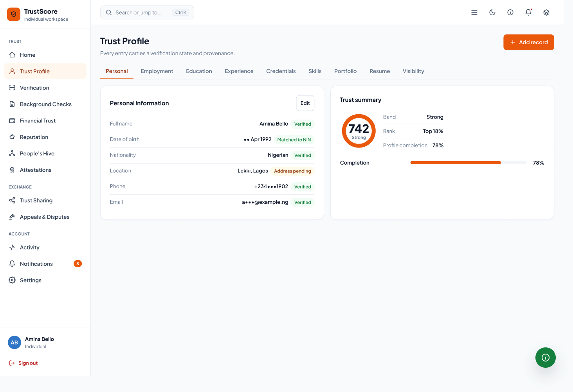The width and height of the screenshot is (573, 392).
Task: Go to the Experience tab
Action: coord(239,71)
